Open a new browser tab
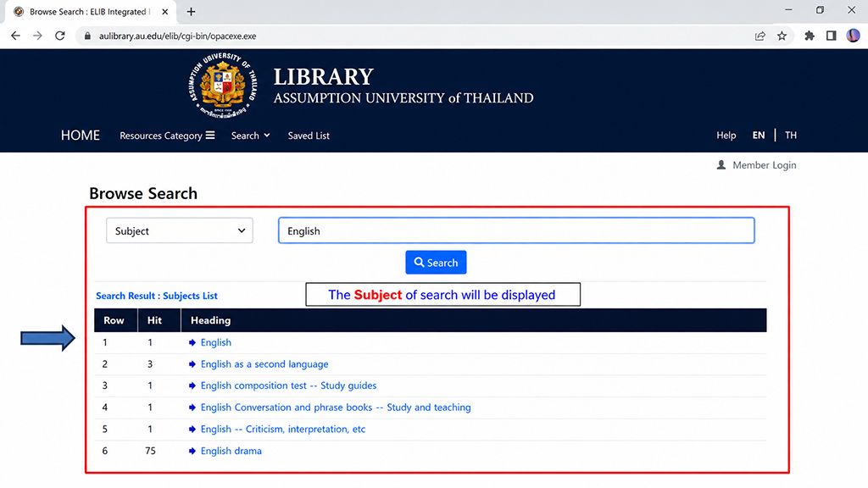868x488 pixels. 191,12
